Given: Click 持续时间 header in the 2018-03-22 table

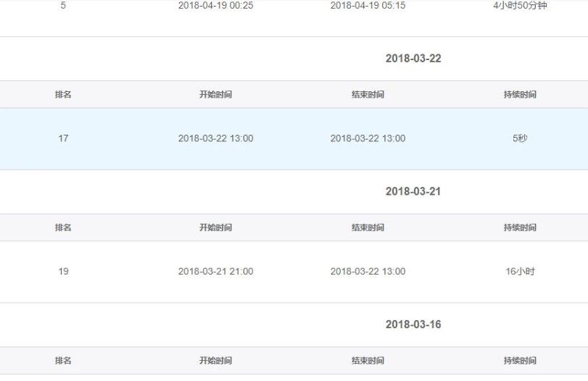Looking at the screenshot, I should click(520, 95).
